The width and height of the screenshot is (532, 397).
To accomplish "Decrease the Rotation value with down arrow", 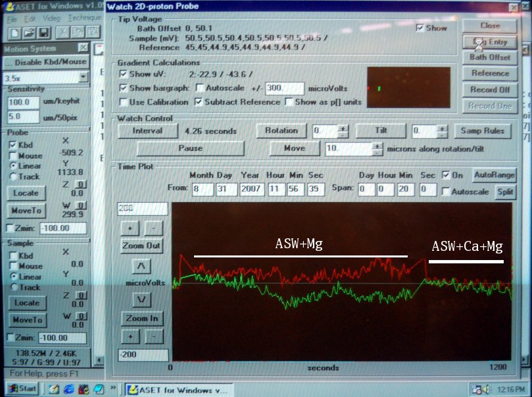I will [343, 134].
